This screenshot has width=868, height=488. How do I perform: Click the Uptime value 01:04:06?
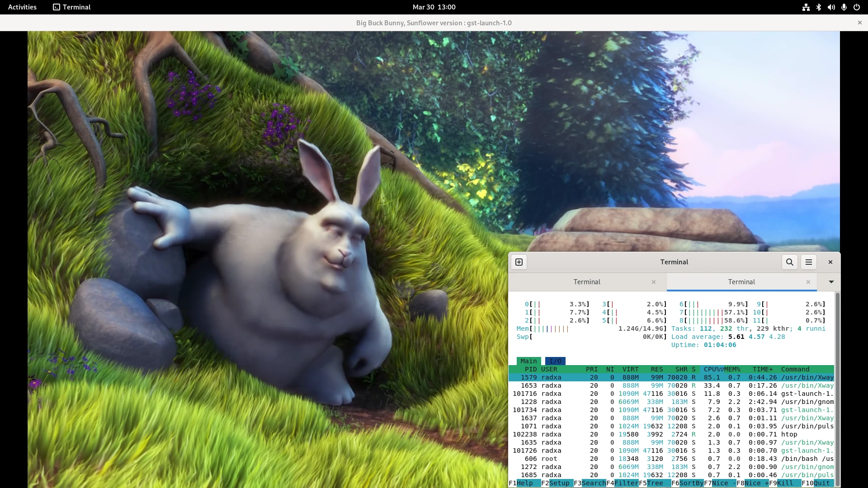pos(720,345)
